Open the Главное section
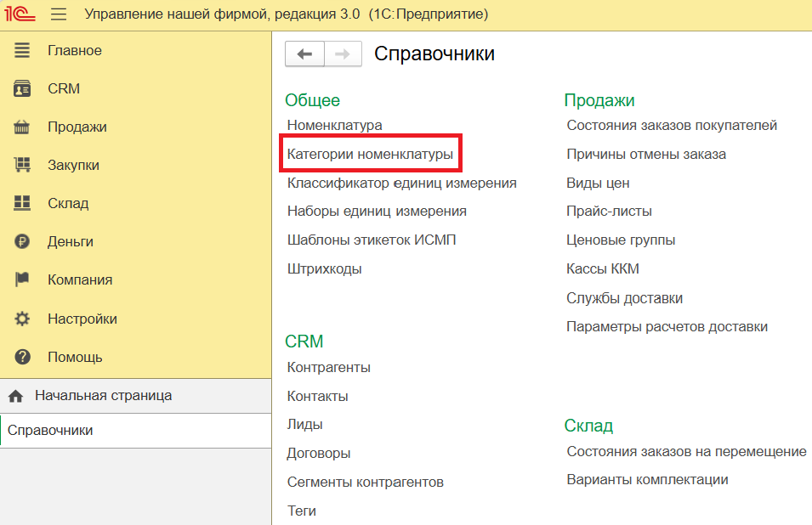This screenshot has width=812, height=525. click(x=75, y=50)
